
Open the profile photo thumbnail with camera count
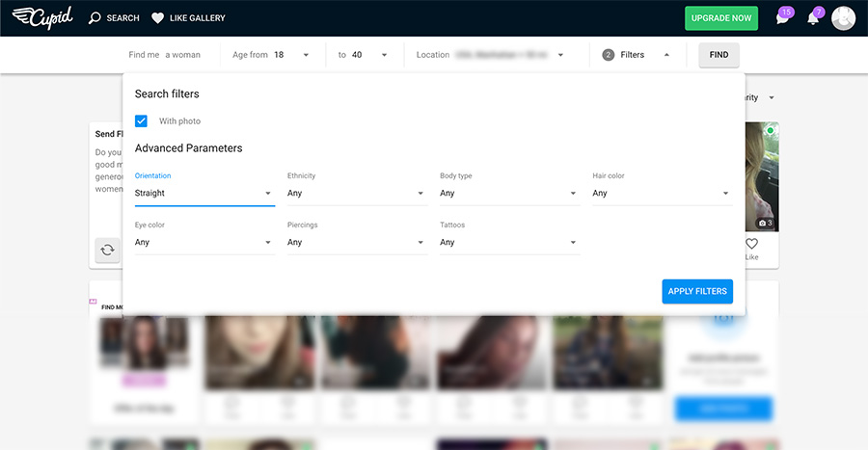[x=762, y=176]
